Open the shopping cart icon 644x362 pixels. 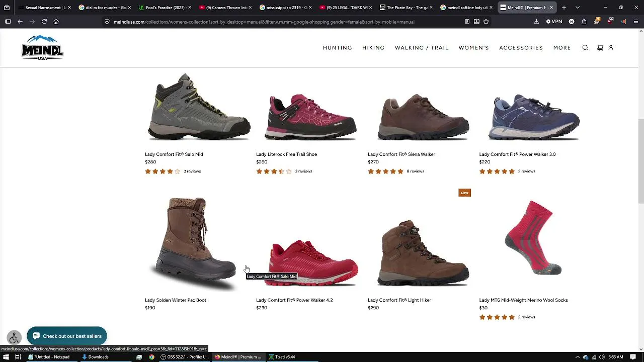tap(600, 48)
